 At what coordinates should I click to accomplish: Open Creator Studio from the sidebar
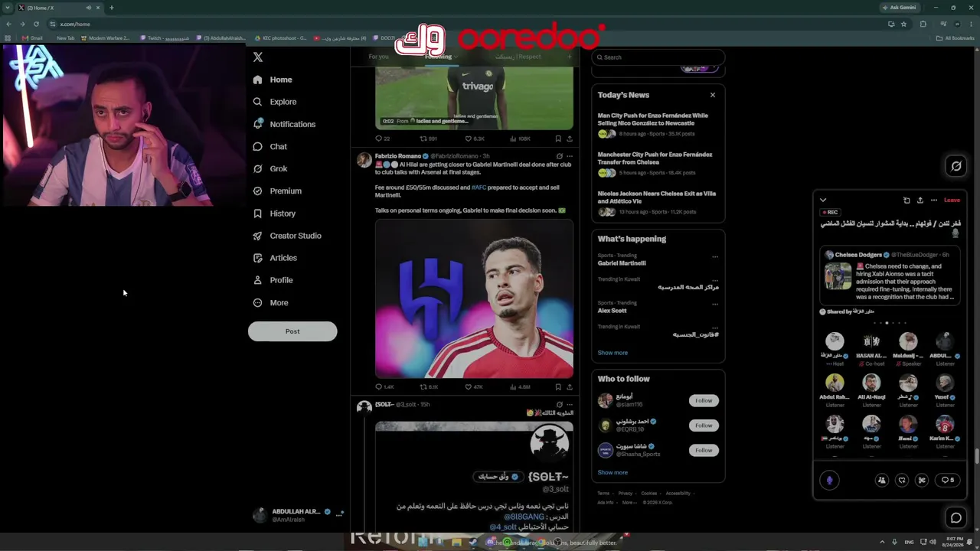click(x=286, y=236)
